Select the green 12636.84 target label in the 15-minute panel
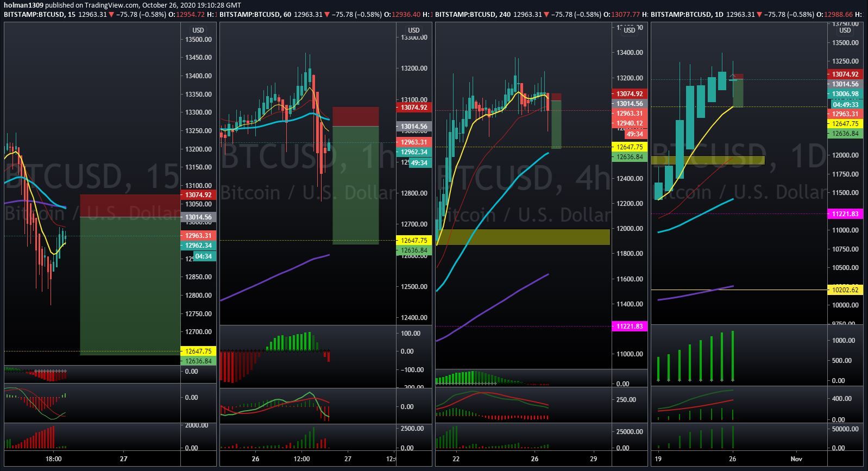This screenshot has width=868, height=471. (x=198, y=361)
